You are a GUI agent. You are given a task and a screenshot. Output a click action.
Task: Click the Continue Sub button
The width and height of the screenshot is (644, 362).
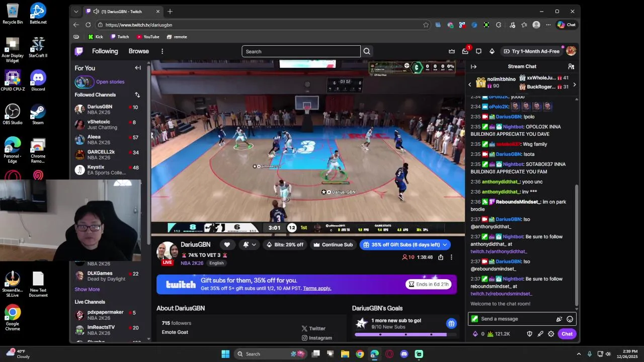[x=333, y=245]
